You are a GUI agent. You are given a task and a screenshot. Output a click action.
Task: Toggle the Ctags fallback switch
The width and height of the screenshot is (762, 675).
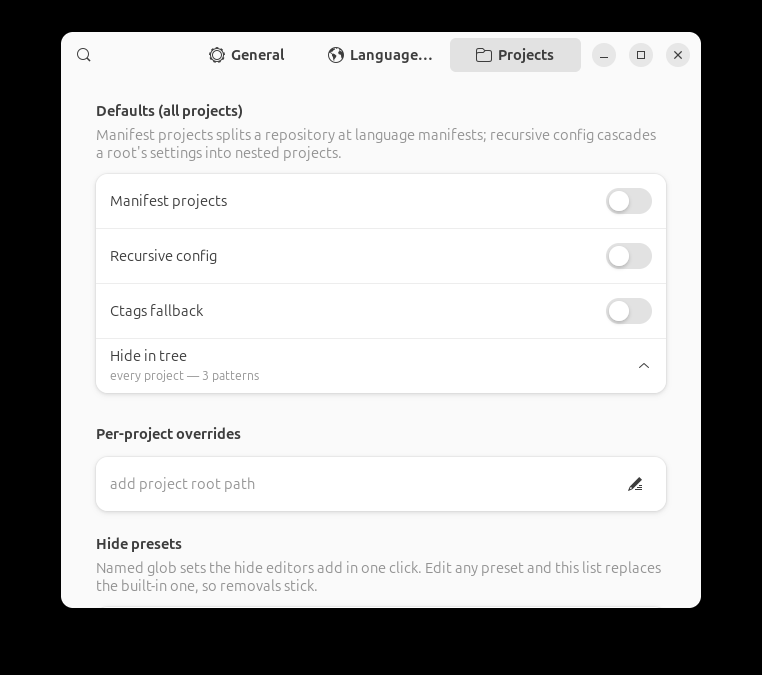coord(629,311)
